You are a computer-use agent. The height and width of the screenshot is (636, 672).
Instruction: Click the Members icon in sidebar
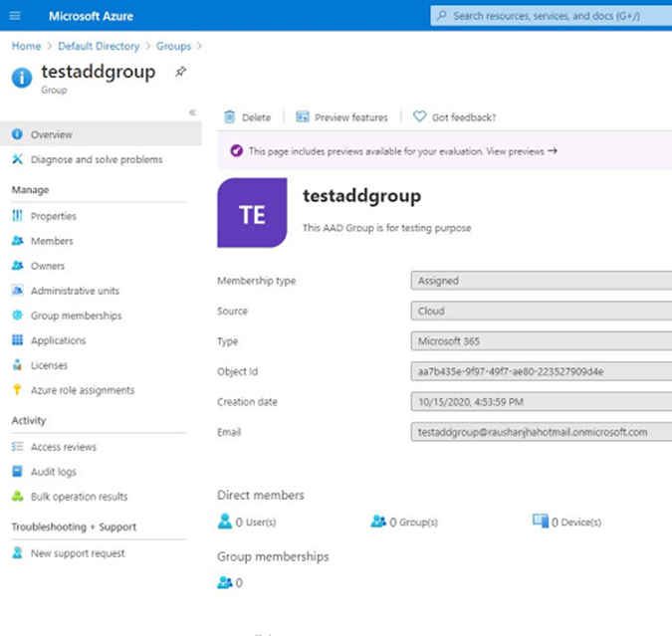click(x=17, y=241)
